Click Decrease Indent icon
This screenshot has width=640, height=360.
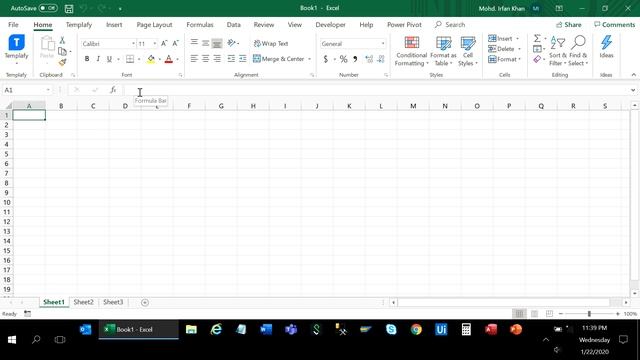tap(231, 59)
